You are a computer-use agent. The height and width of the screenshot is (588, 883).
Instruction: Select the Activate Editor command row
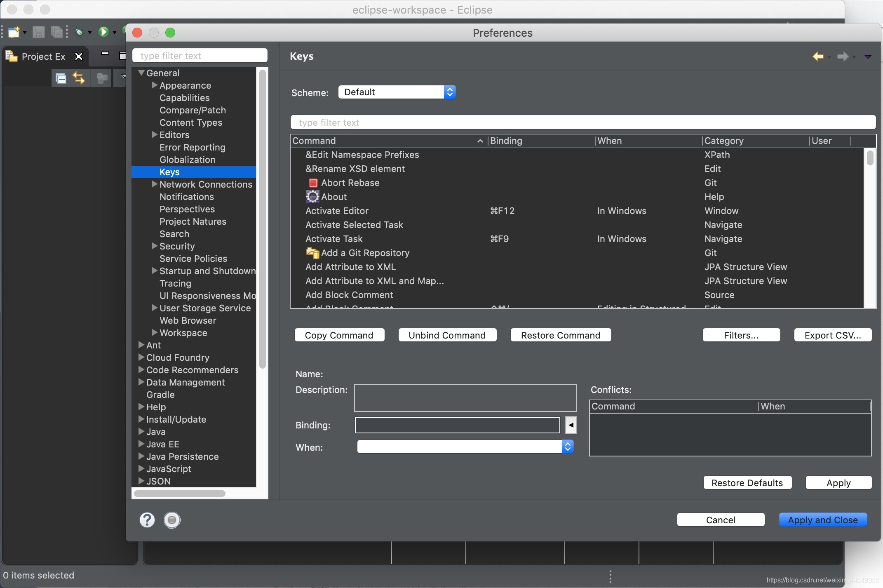[x=577, y=211]
